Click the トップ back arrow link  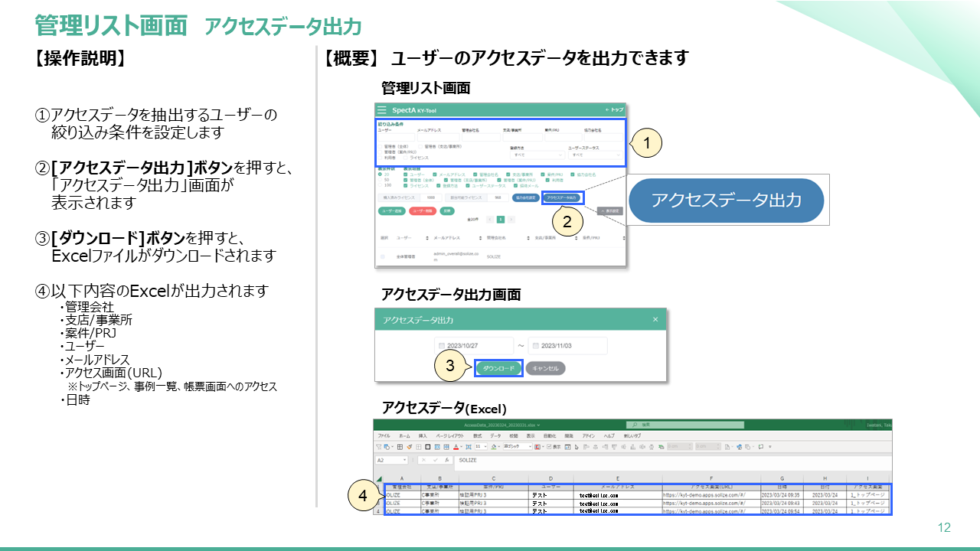(x=614, y=110)
